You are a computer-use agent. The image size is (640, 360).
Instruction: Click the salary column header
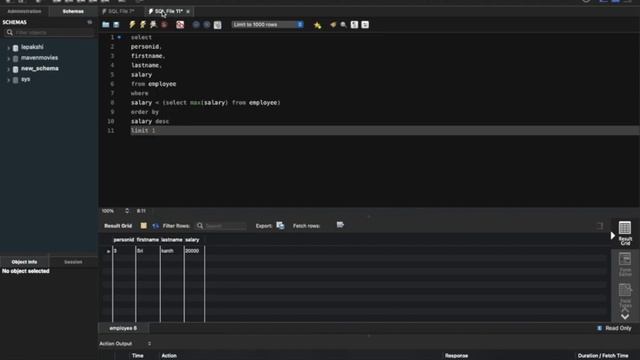[x=192, y=240]
